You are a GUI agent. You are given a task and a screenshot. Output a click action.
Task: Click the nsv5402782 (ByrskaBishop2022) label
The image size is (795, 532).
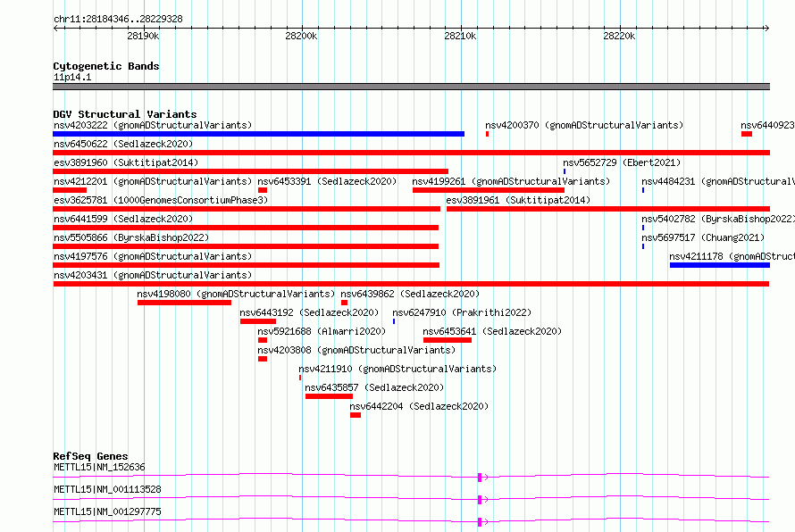click(718, 219)
